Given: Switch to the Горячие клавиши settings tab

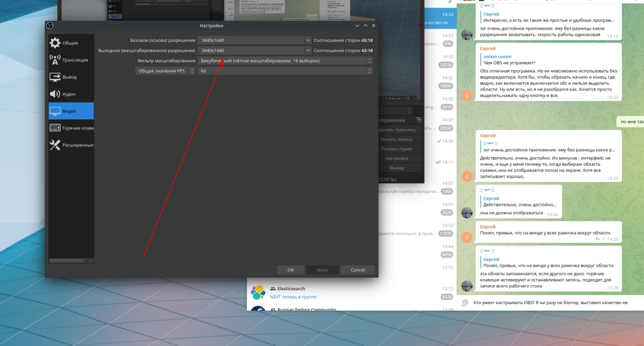Looking at the screenshot, I should point(71,128).
